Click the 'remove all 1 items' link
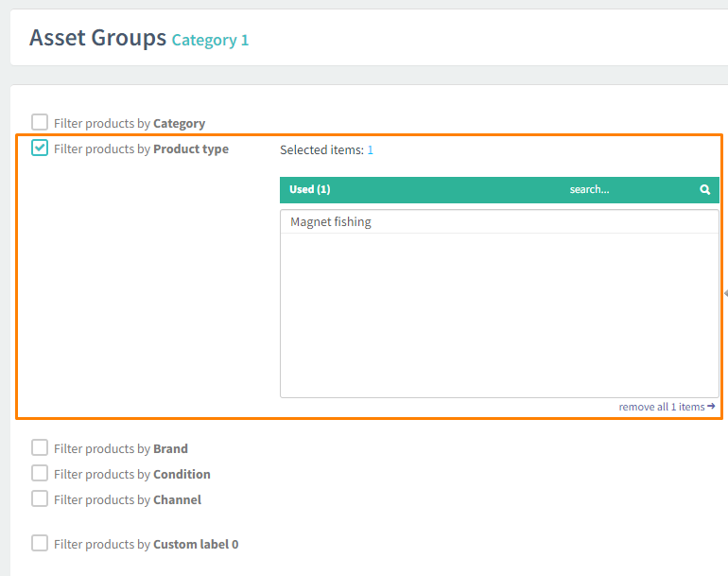Screen dimensions: 728x576 pos(661,407)
